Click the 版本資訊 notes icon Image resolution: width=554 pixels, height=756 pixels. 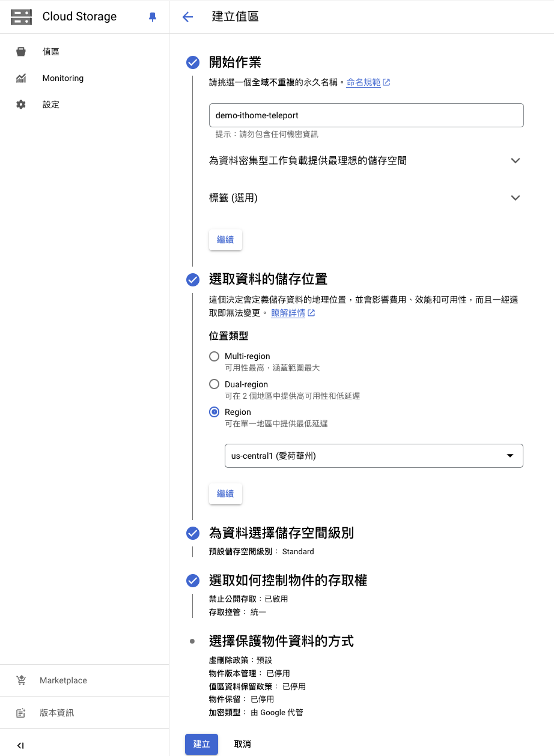pyautogui.click(x=21, y=713)
